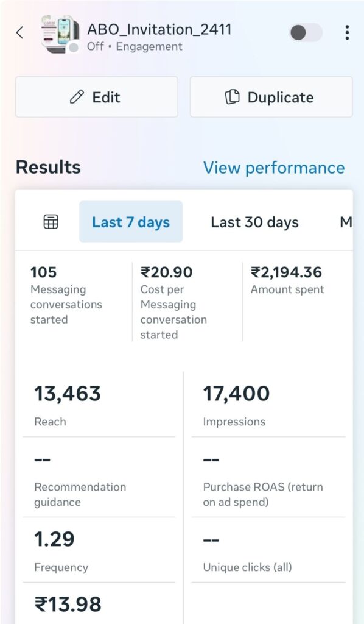Click the copy pages icon in Duplicate
This screenshot has width=364, height=624.
232,97
